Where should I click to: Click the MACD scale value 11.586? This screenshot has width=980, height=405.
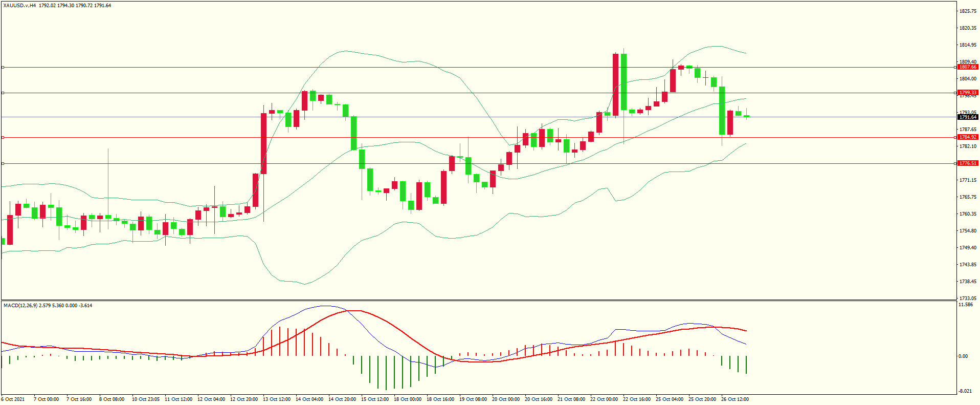tap(966, 305)
